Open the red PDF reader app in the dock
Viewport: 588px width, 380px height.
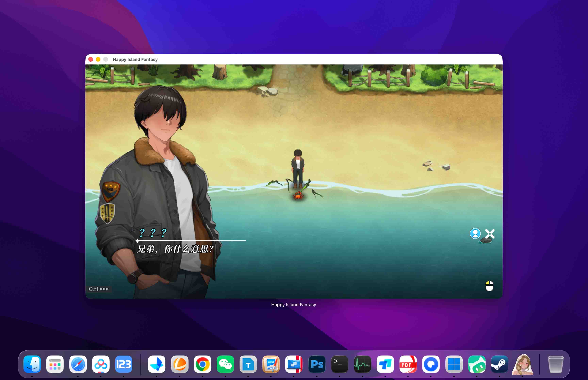[x=408, y=364]
